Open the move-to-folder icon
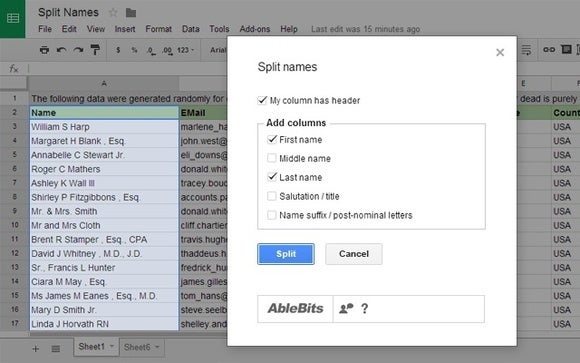 tap(131, 13)
